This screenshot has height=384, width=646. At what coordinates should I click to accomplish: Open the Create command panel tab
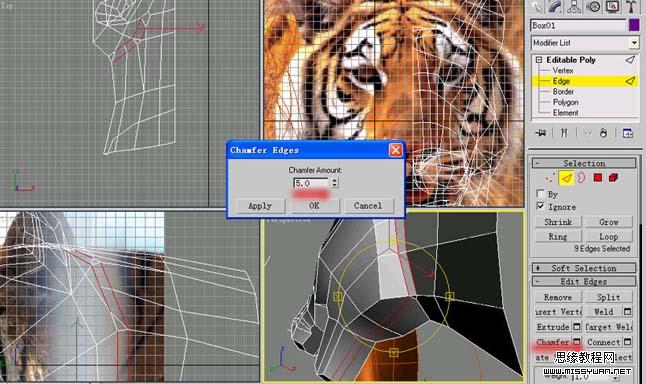pyautogui.click(x=537, y=6)
